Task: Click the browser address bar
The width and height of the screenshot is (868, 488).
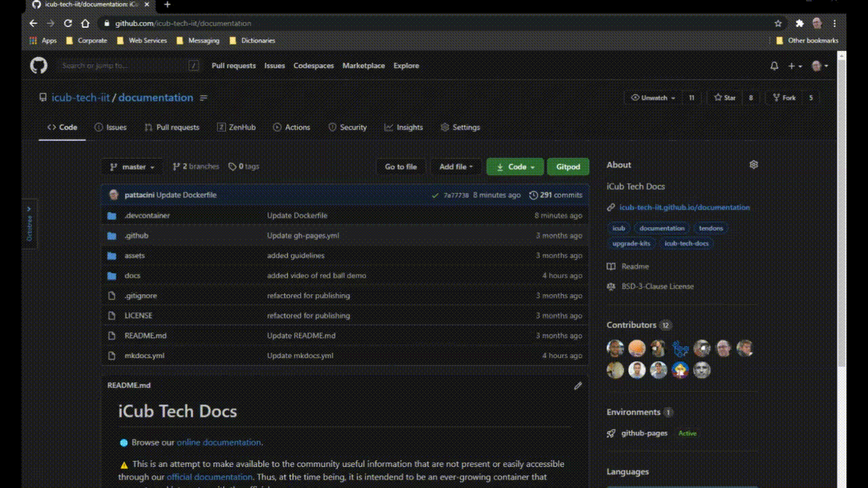Action: 434,23
